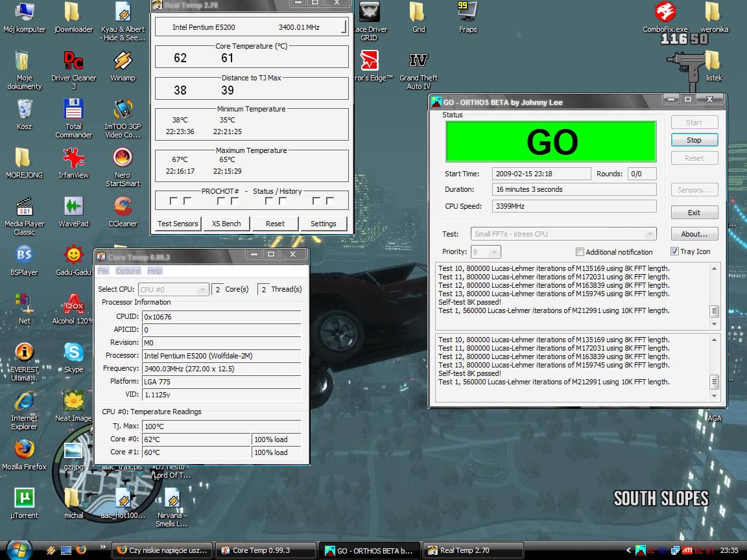The image size is (747, 560).
Task: Open the Fraps desktop icon
Action: 468,13
